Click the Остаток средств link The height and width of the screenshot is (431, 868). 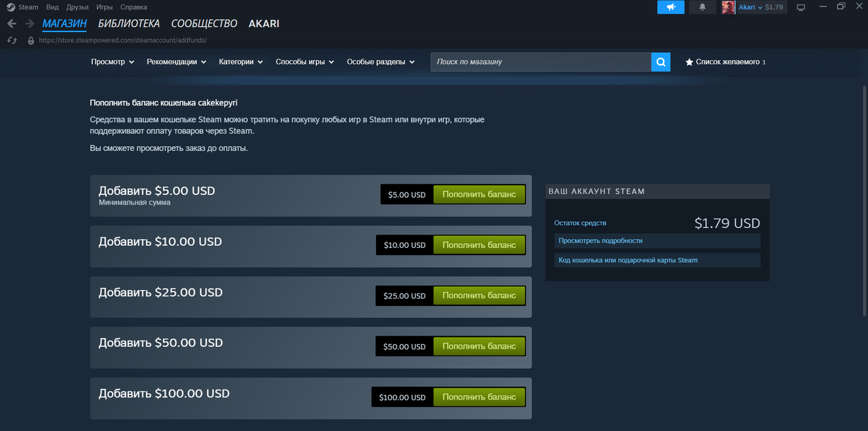pyautogui.click(x=580, y=223)
